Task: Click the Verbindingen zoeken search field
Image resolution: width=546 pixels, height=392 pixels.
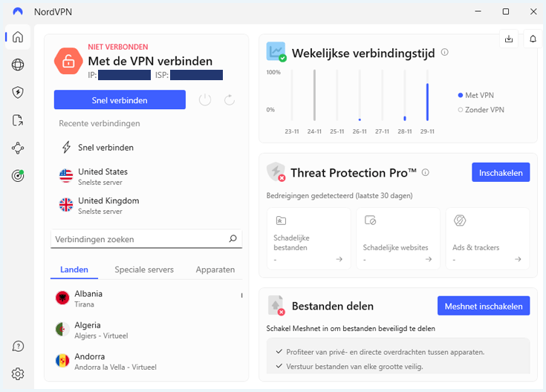Action: 146,239
